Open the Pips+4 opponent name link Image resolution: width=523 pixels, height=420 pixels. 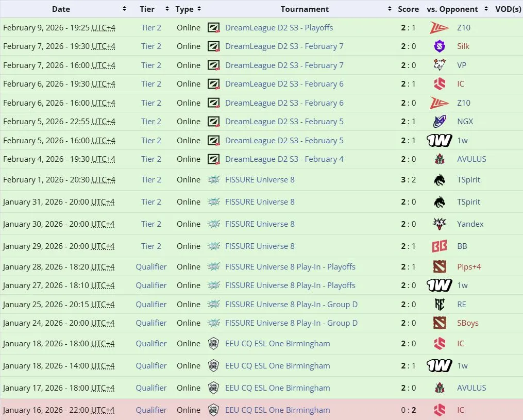[x=468, y=267]
